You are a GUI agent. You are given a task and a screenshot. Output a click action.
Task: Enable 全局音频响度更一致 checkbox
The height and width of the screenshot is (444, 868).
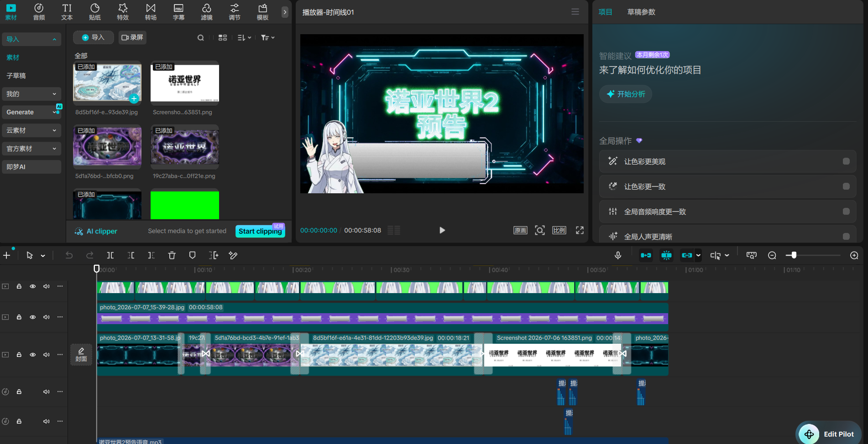pos(846,212)
